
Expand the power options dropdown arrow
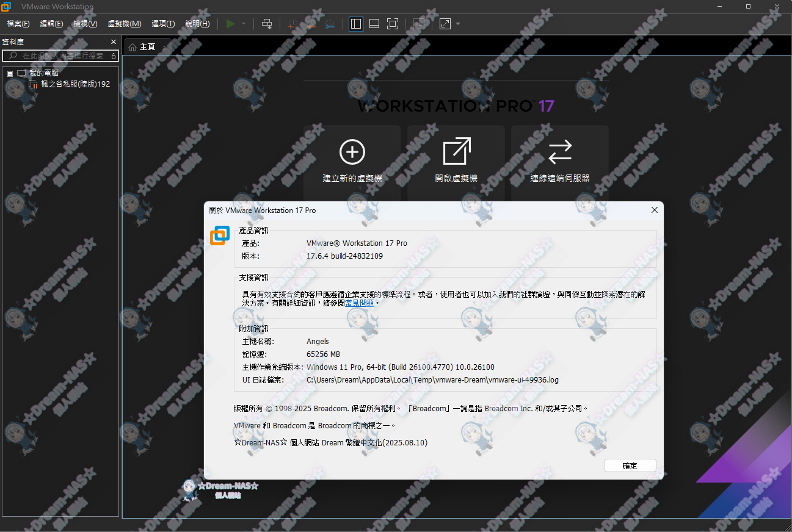(x=244, y=24)
